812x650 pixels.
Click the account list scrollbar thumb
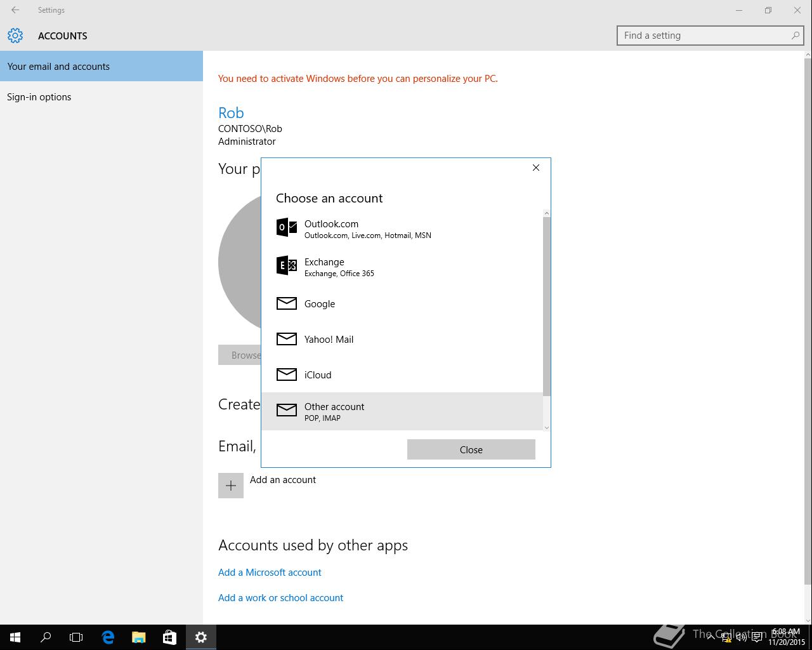547,306
